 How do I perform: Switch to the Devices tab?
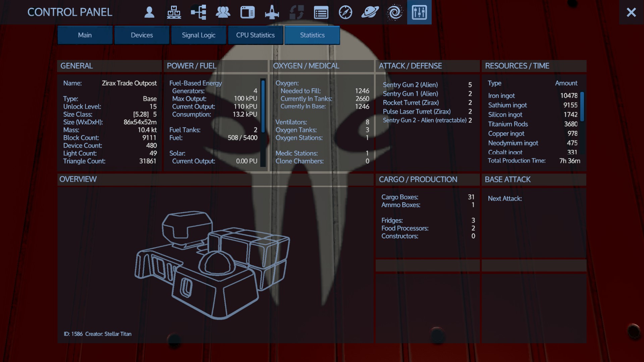point(142,35)
